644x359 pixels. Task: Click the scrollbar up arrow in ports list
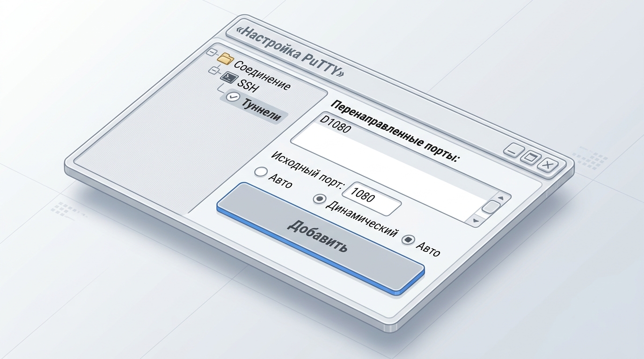[x=501, y=198]
